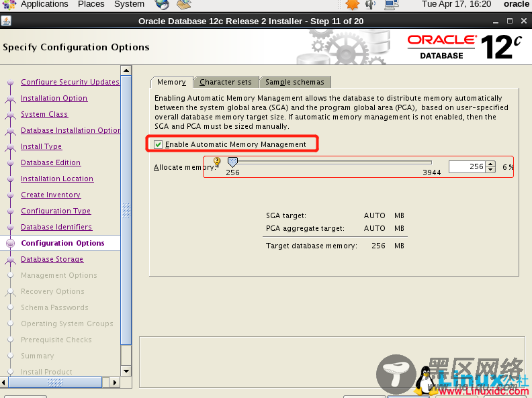
Task: Click the oracle user name in panel
Action: tap(517, 4)
